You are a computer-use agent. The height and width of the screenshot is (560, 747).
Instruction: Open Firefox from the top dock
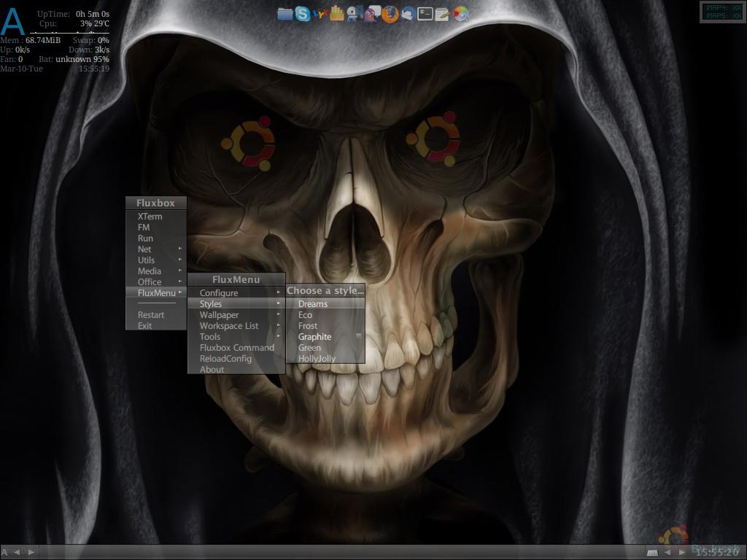tap(390, 15)
